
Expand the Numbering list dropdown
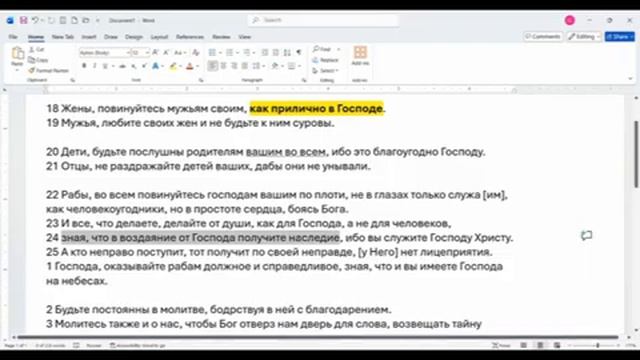pyautogui.click(x=238, y=53)
